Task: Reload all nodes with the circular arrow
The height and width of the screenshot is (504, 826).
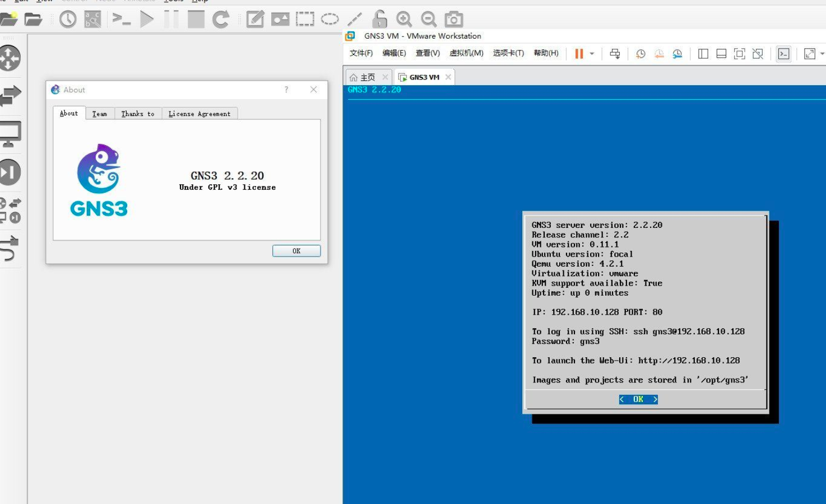Action: [x=221, y=20]
